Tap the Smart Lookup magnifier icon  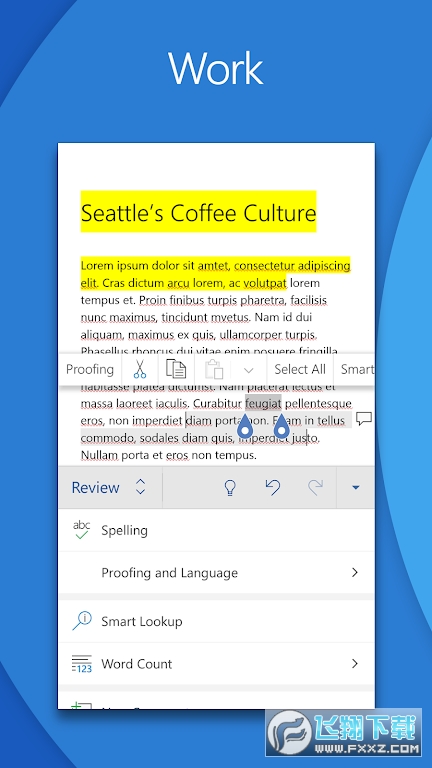pyautogui.click(x=82, y=621)
